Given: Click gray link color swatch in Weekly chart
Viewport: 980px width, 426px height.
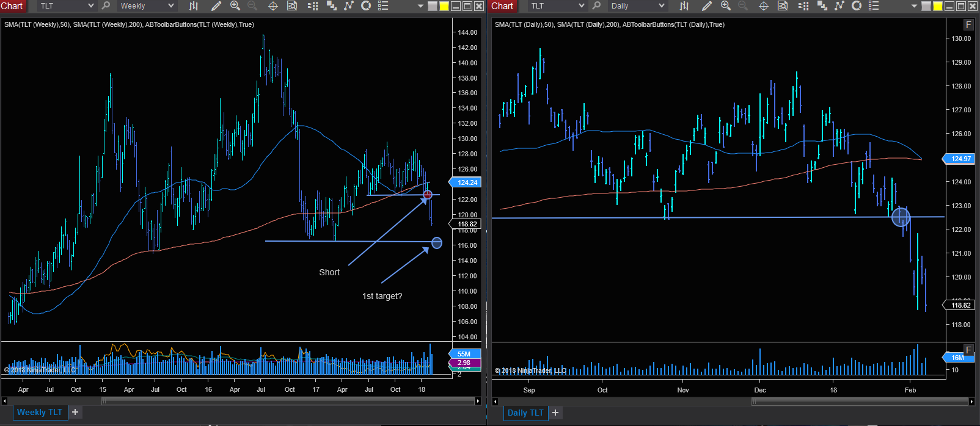Looking at the screenshot, I should (x=433, y=6).
